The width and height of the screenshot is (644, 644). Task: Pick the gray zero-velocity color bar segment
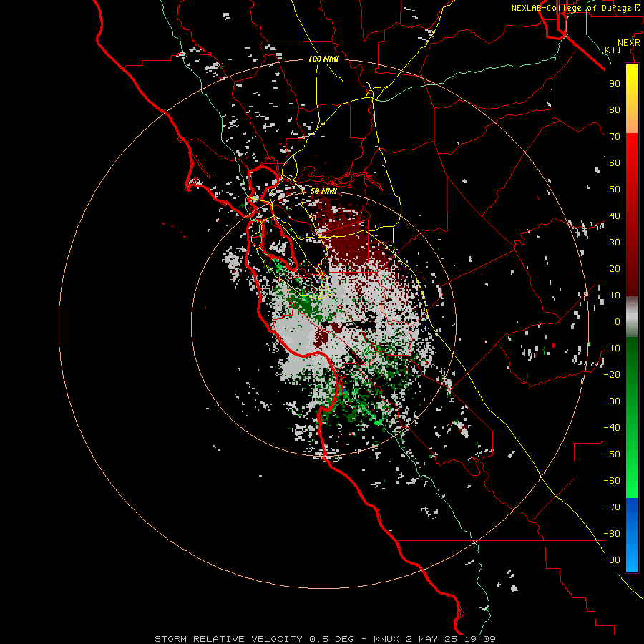(632, 316)
